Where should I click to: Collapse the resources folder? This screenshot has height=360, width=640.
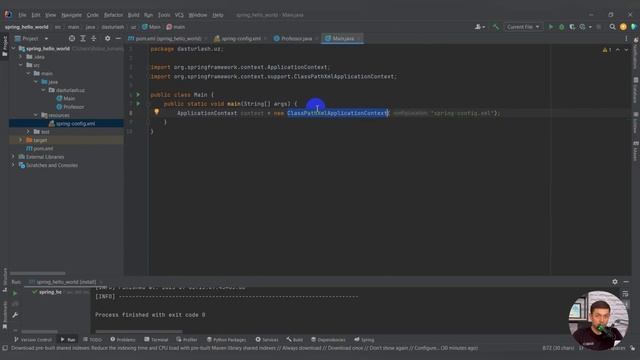click(x=36, y=116)
